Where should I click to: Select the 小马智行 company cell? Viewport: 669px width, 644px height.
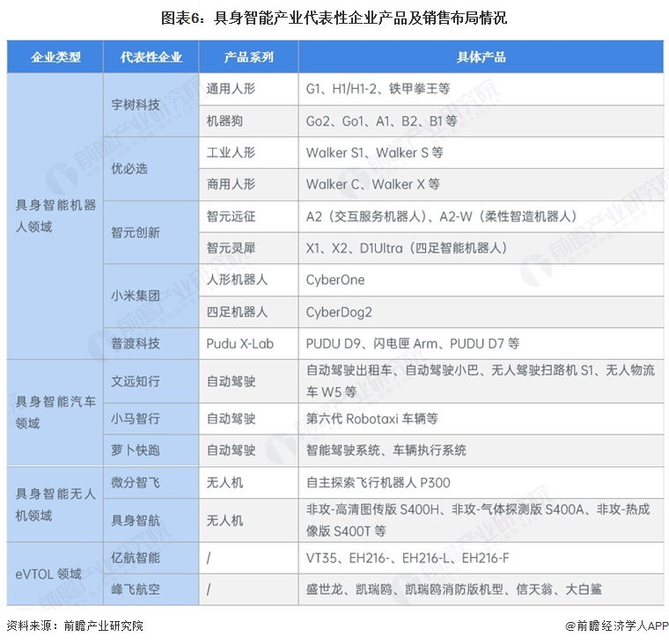click(x=151, y=419)
